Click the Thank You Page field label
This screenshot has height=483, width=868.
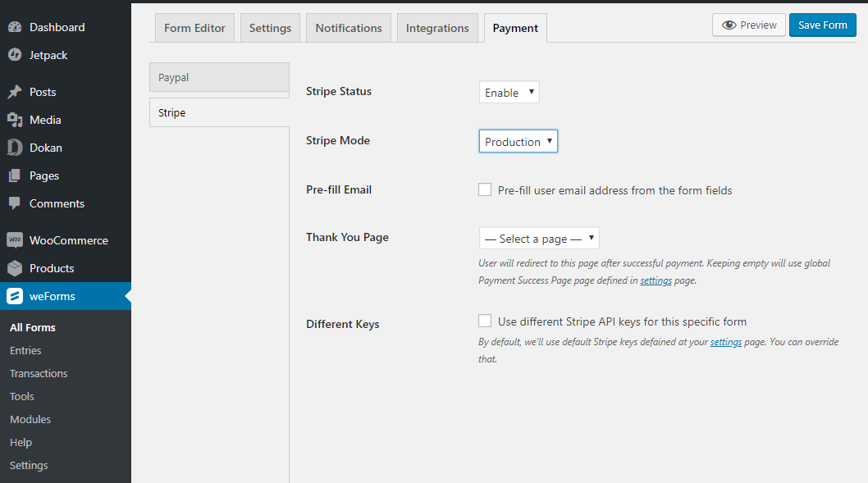coord(347,237)
